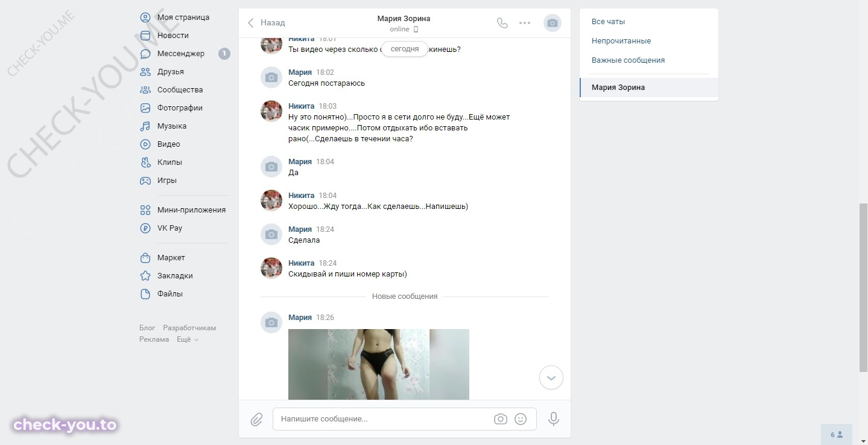868x445 pixels.
Task: Open the emoji smiley picker
Action: (x=521, y=419)
